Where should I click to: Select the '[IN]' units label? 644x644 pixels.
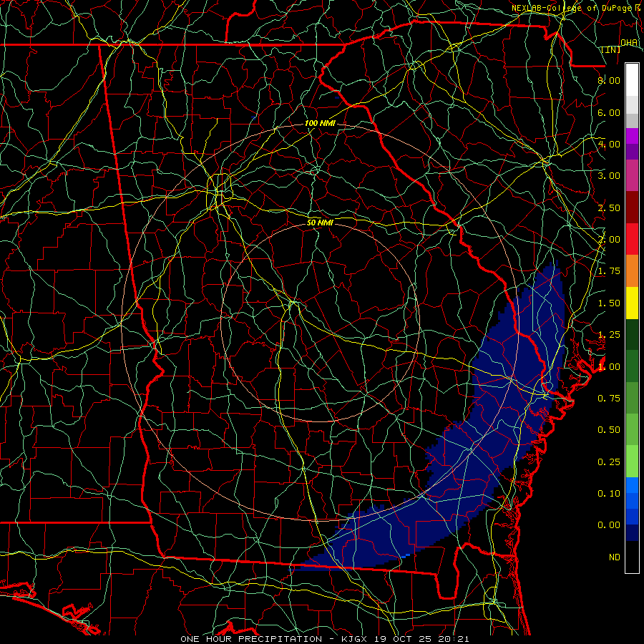coord(611,50)
